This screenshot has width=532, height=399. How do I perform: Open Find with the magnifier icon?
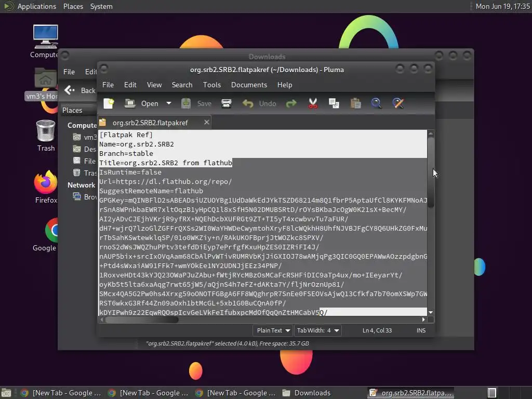pos(376,103)
